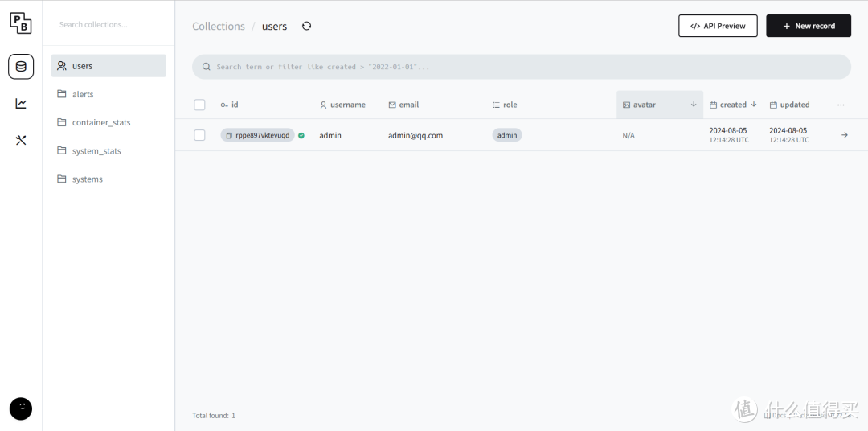Toggle the select-all records checkbox

coord(199,105)
